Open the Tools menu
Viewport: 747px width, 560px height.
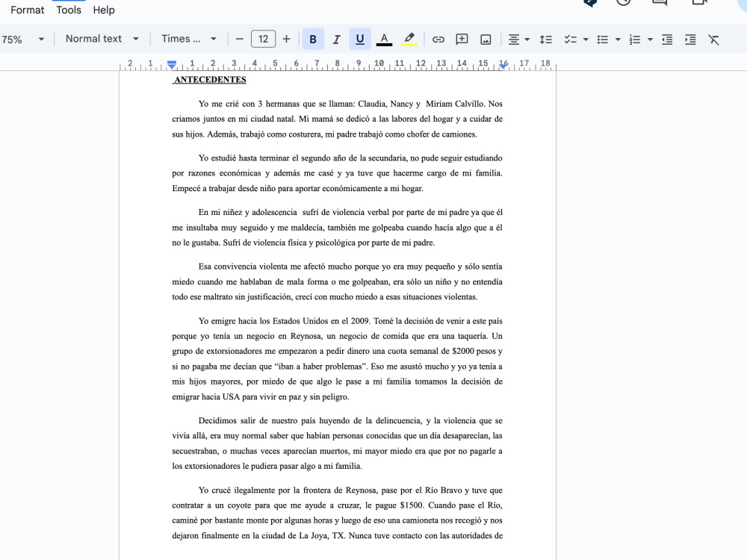coord(69,10)
